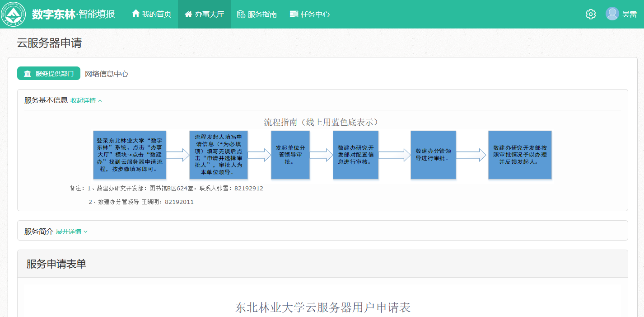Click the bank icon on 服务提供部门 badge
Screen dimensions: 644x317
pos(28,74)
